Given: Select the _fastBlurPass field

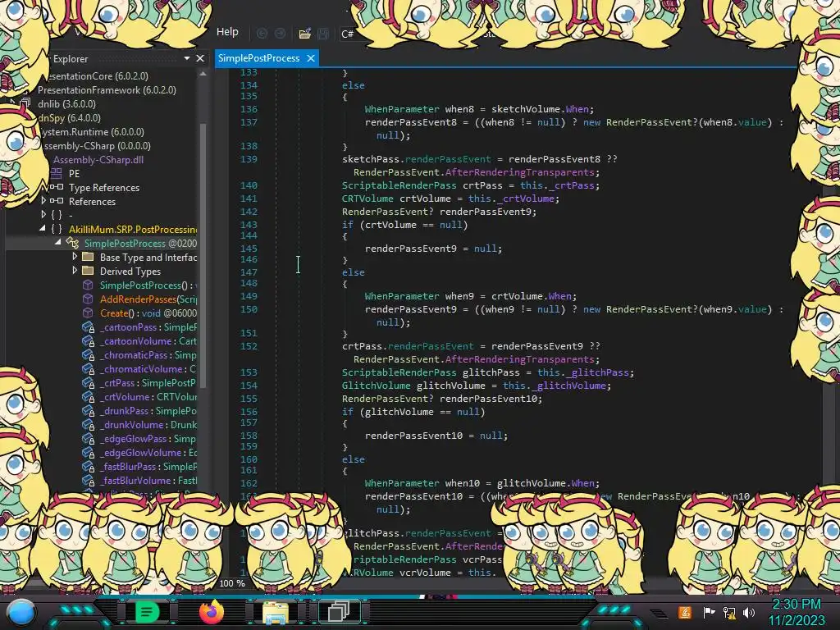Looking at the screenshot, I should click(148, 467).
